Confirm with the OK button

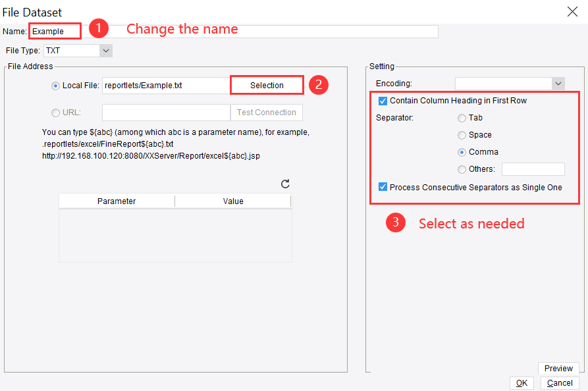click(x=521, y=383)
